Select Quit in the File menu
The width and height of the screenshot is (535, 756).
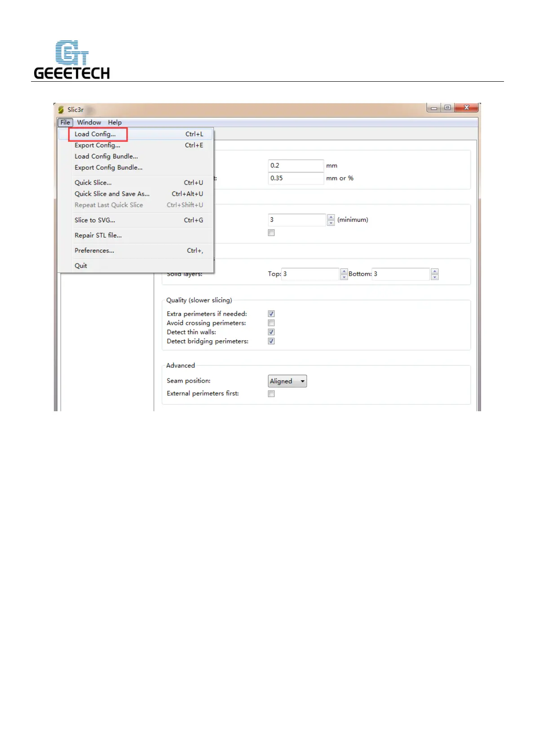136,266
